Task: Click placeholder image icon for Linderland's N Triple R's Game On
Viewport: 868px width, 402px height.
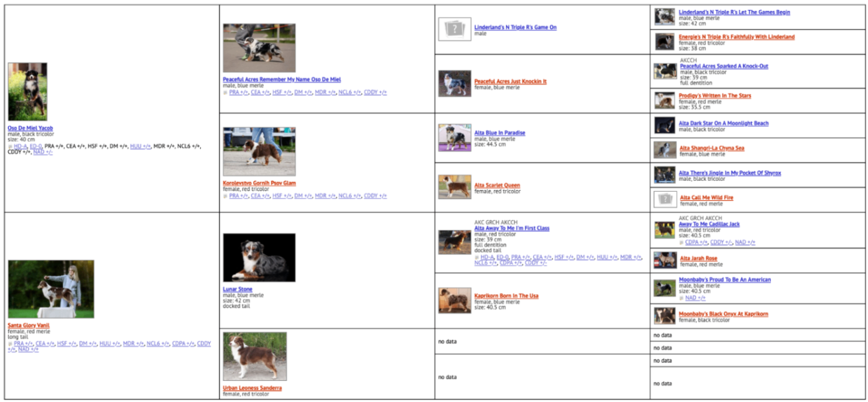Action: point(455,29)
